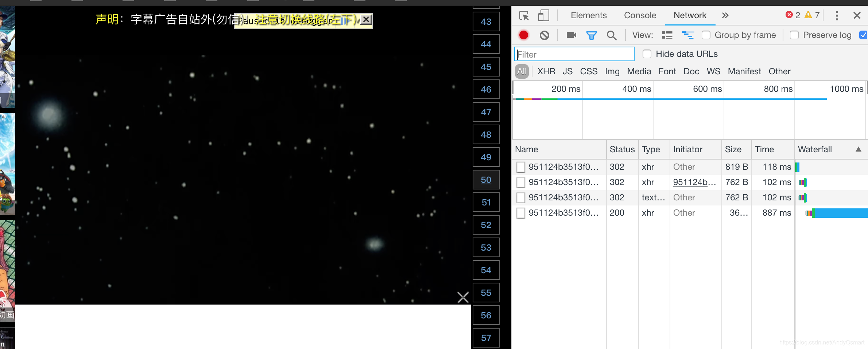The image size is (868, 349).
Task: Open the warnings count indicator
Action: (812, 15)
